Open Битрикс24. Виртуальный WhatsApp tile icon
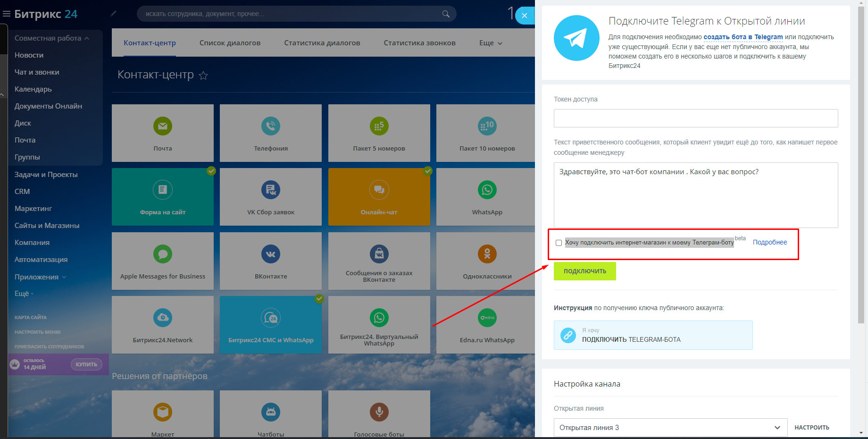This screenshot has height=439, width=868. tap(379, 318)
